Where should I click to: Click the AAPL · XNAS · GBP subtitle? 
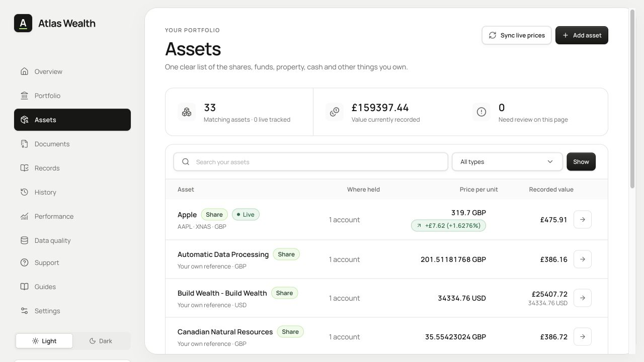[202, 227]
